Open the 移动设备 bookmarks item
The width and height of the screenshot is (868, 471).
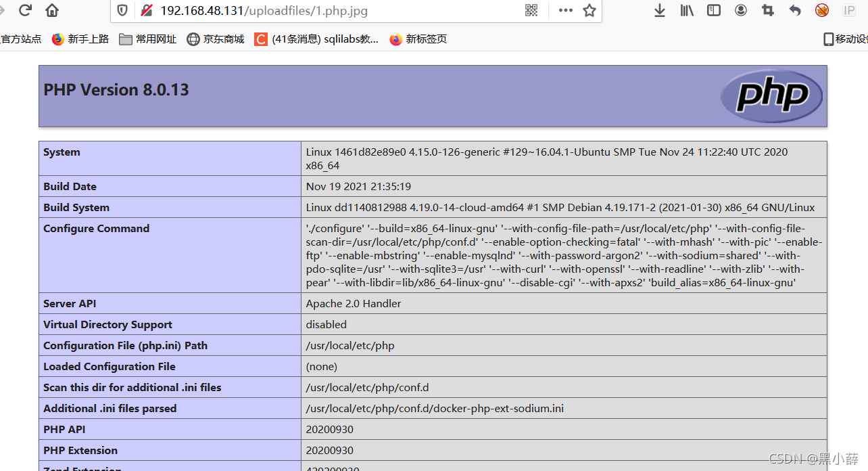[x=846, y=39]
